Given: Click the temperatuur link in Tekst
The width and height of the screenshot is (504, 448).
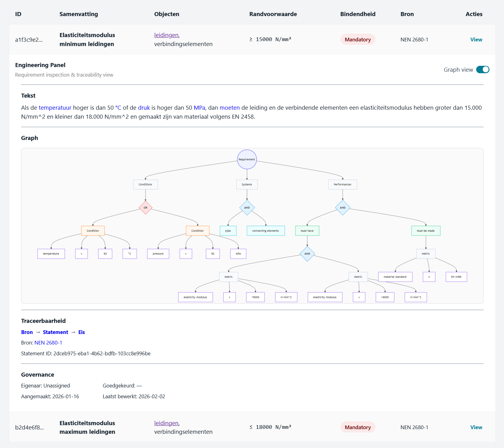Looking at the screenshot, I should 55,108.
